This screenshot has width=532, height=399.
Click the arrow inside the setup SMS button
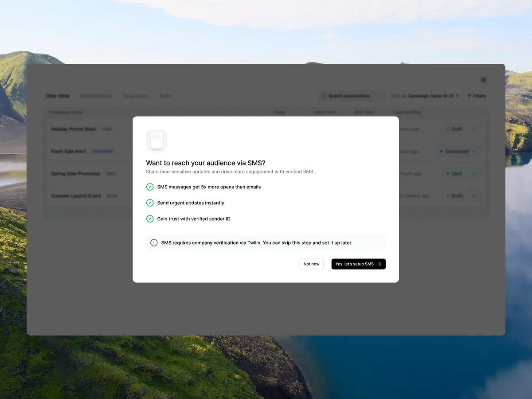click(379, 264)
